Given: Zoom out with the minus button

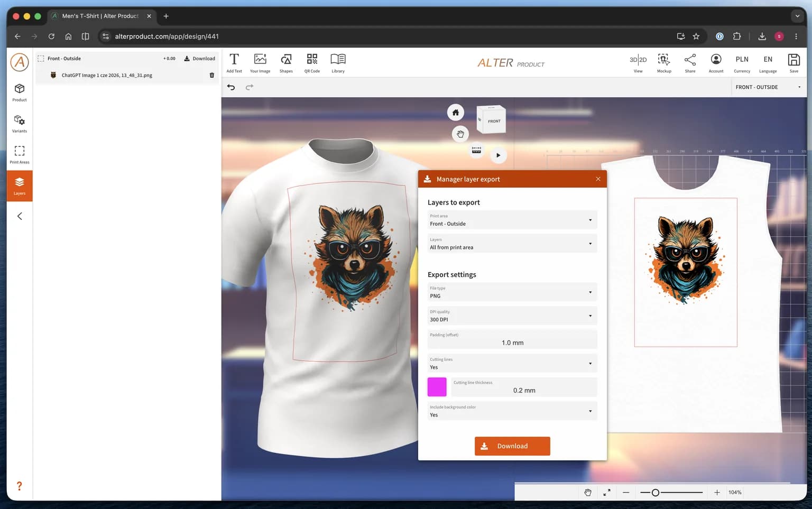Looking at the screenshot, I should (626, 492).
